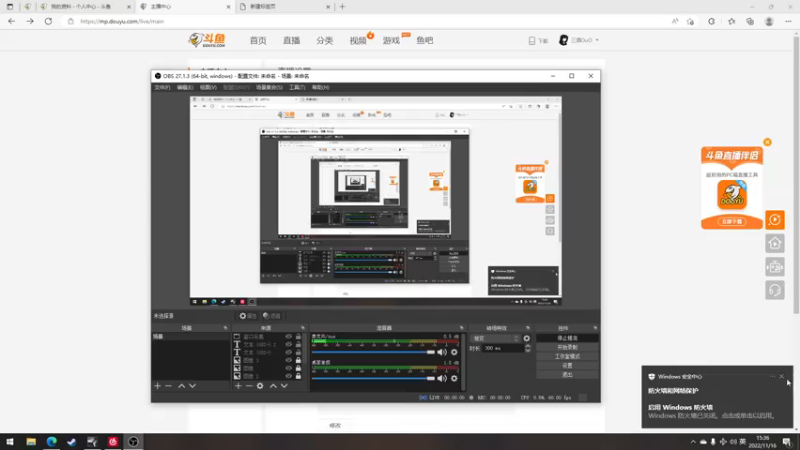Toggle visibility of 图像 2 source
Screen dimensions: 800x450
coord(289,376)
